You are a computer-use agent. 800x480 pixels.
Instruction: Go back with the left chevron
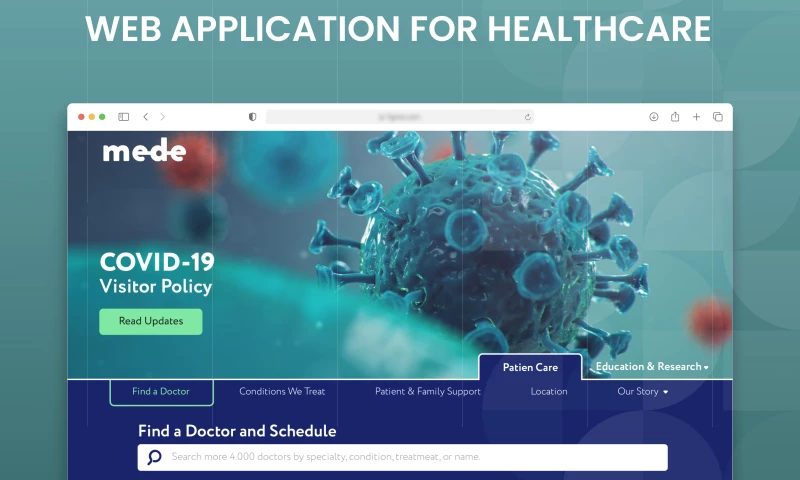[x=145, y=117]
